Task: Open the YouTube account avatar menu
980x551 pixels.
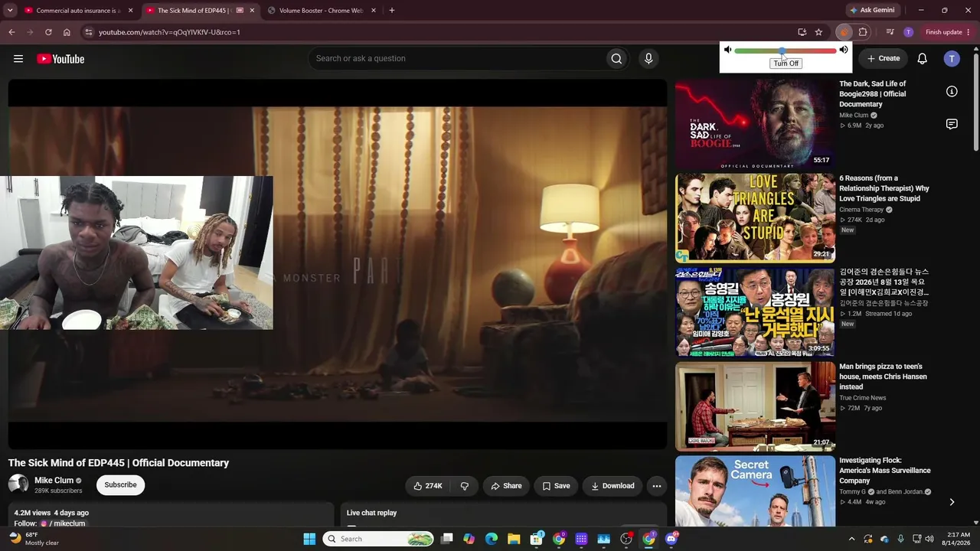Action: (952, 59)
